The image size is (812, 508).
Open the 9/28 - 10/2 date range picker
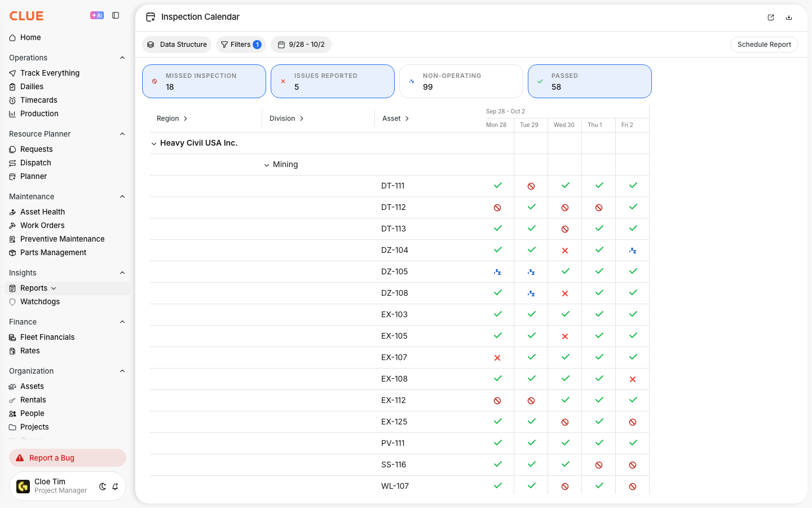point(301,45)
